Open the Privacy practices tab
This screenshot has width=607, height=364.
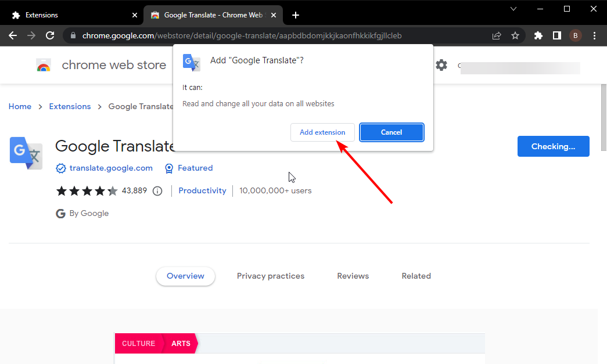pyautogui.click(x=271, y=276)
